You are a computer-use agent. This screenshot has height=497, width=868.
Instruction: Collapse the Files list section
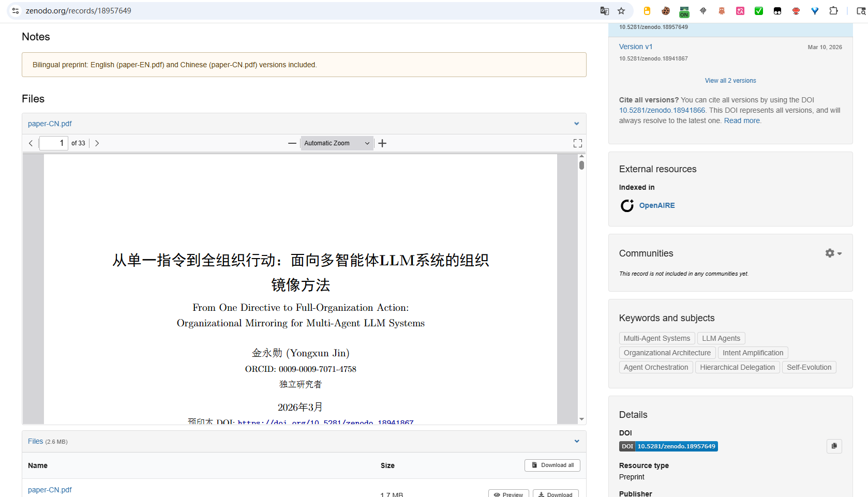(x=576, y=441)
